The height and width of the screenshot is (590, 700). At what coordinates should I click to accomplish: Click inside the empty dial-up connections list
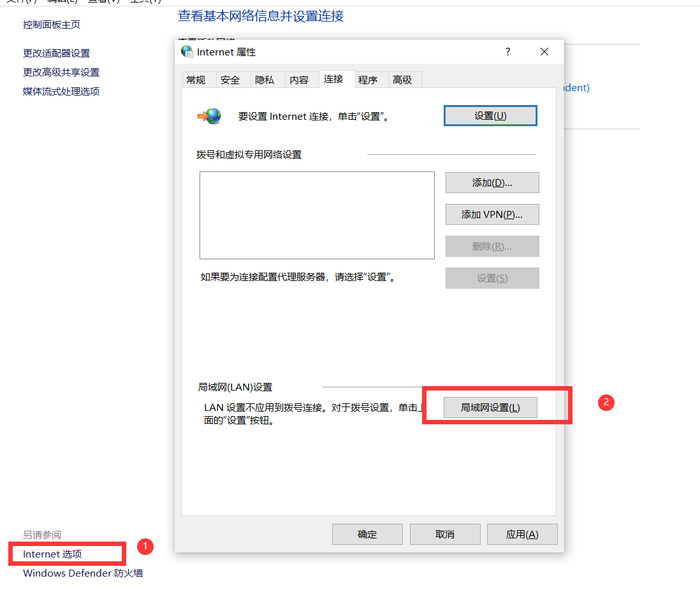(x=317, y=215)
